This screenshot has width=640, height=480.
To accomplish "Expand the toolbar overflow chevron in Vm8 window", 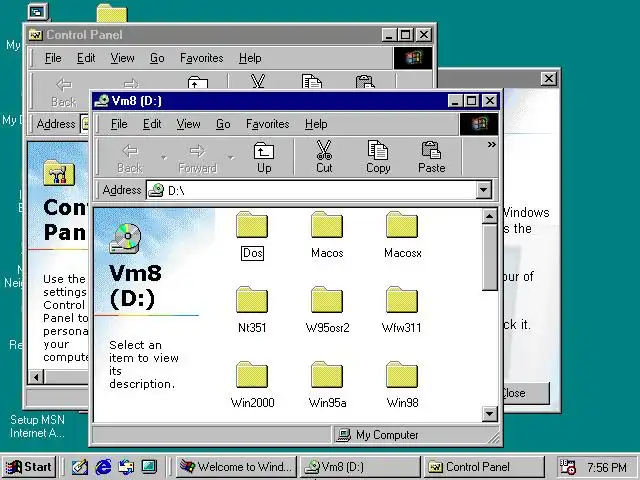I will (491, 144).
